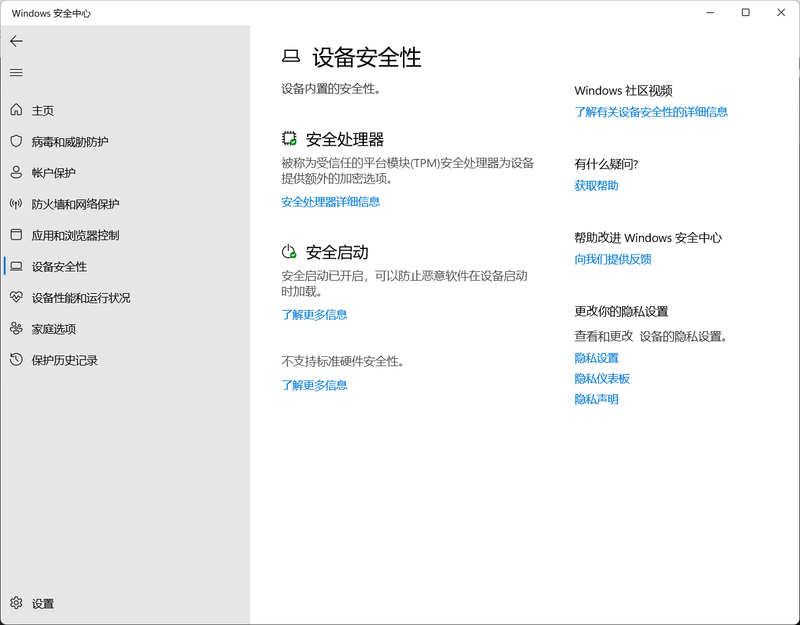Click the home icon beside 主页

click(16, 110)
